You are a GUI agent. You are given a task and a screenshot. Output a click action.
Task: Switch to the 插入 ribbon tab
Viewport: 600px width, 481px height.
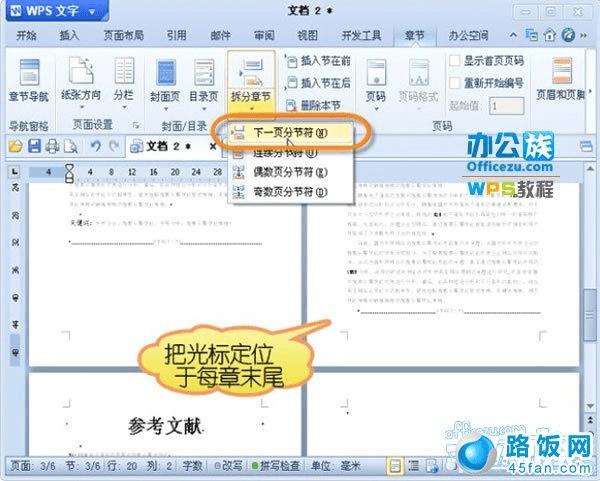point(69,36)
